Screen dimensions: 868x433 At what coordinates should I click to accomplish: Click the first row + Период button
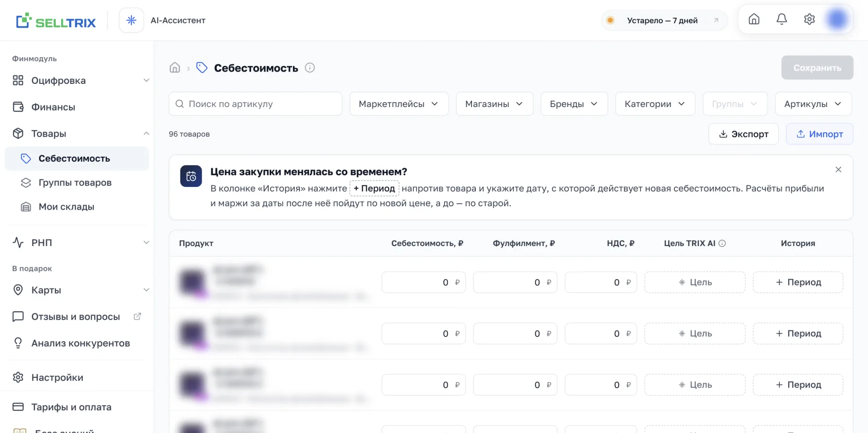[798, 283]
